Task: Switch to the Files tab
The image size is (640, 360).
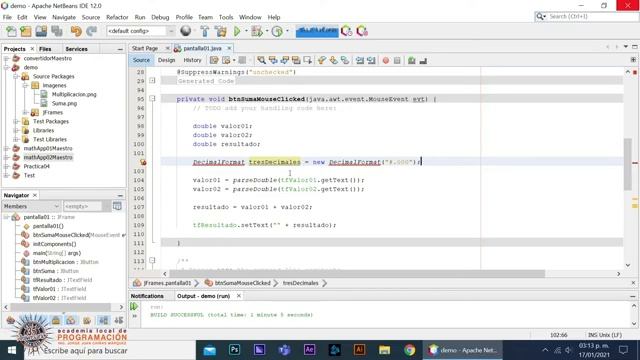Action: (45, 49)
